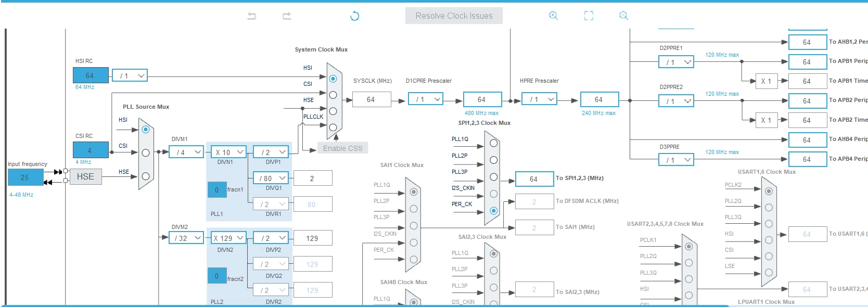
Task: Click the HPRE output 64 field
Action: click(x=599, y=99)
